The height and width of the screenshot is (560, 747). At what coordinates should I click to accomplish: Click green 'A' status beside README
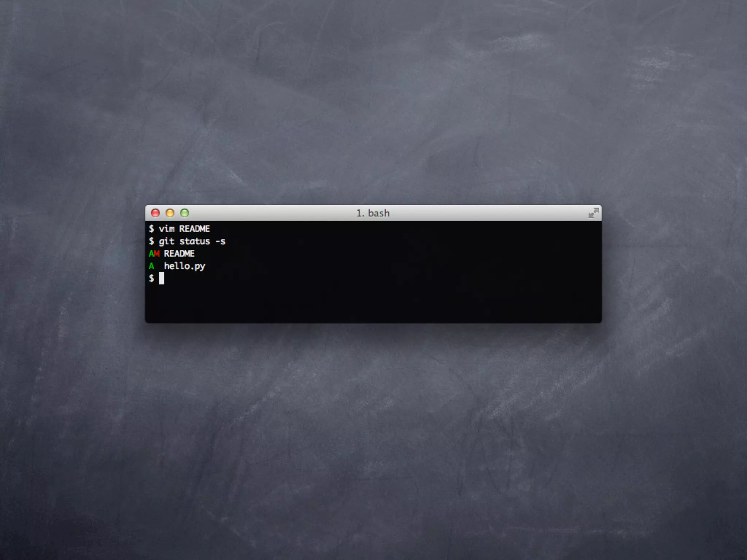151,254
